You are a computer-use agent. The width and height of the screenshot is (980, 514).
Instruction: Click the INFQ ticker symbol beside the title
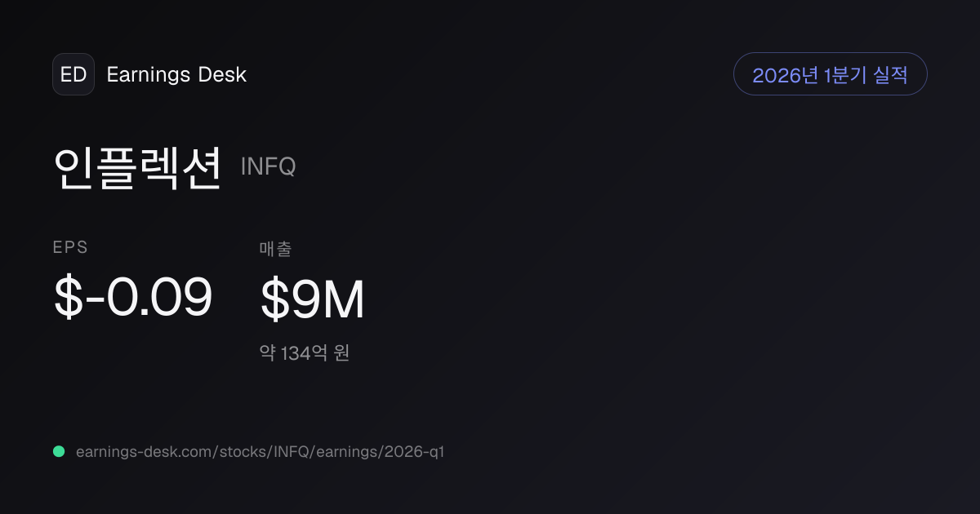pos(268,166)
